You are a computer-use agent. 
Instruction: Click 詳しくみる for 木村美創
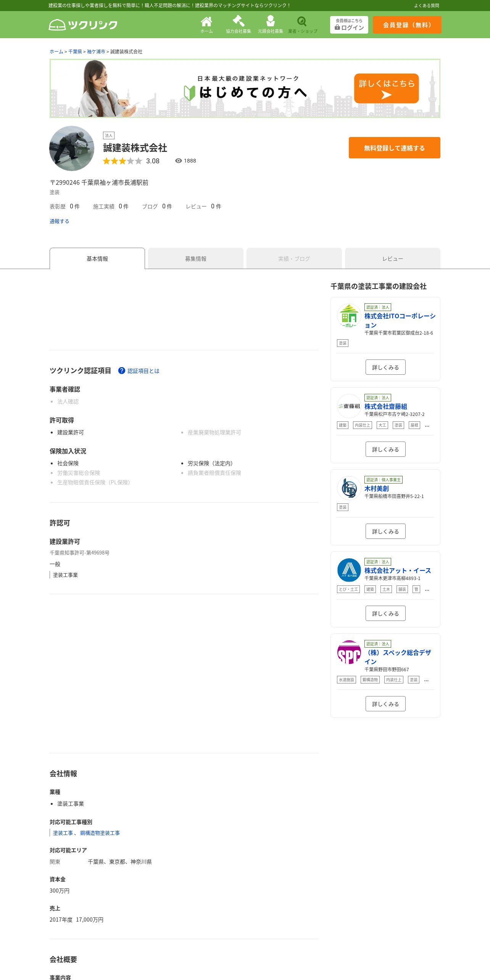385,531
